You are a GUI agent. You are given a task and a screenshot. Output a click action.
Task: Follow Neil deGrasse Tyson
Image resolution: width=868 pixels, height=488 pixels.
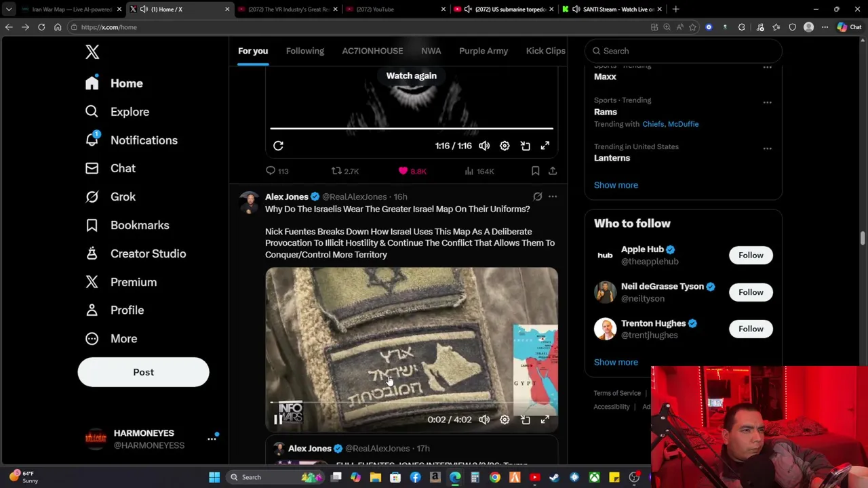coord(751,292)
